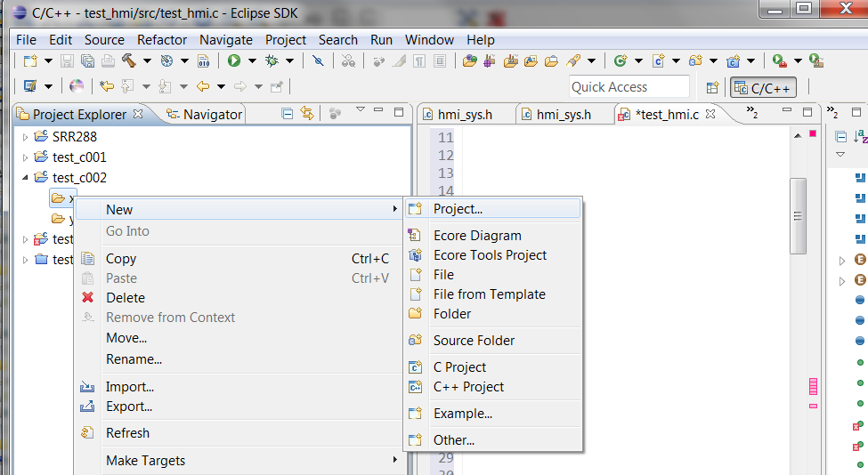Select Copy in the context menu
Viewport: 868px width, 475px height.
tap(239, 259)
